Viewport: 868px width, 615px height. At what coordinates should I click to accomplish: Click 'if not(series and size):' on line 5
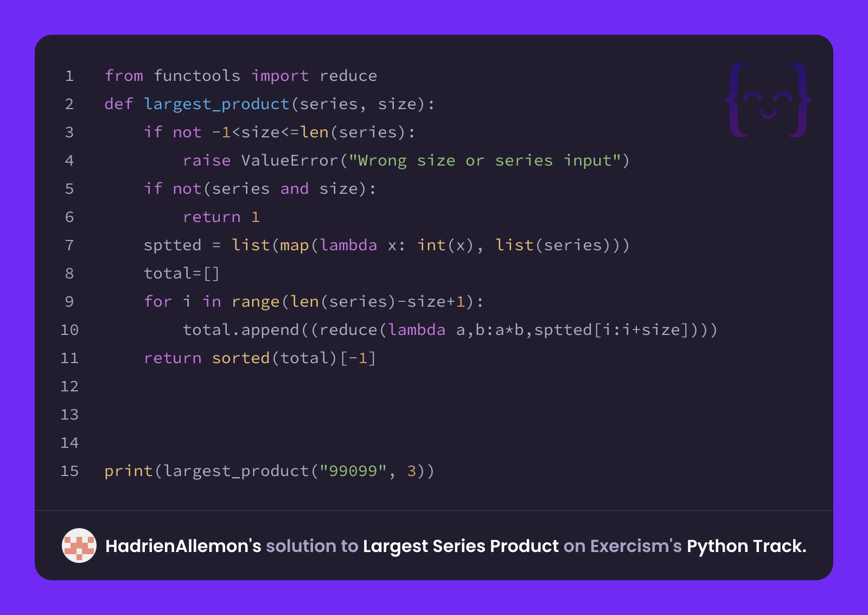260,189
